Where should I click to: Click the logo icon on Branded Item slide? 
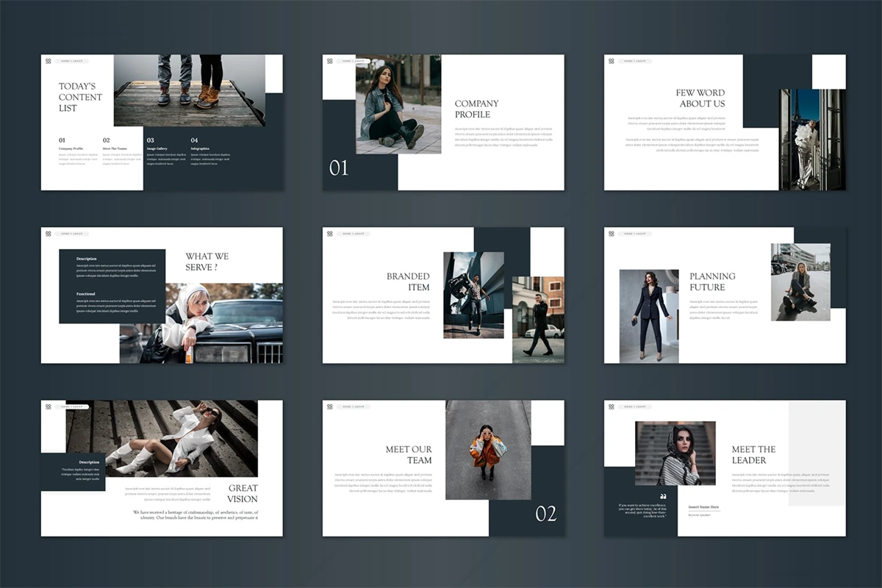tap(330, 234)
